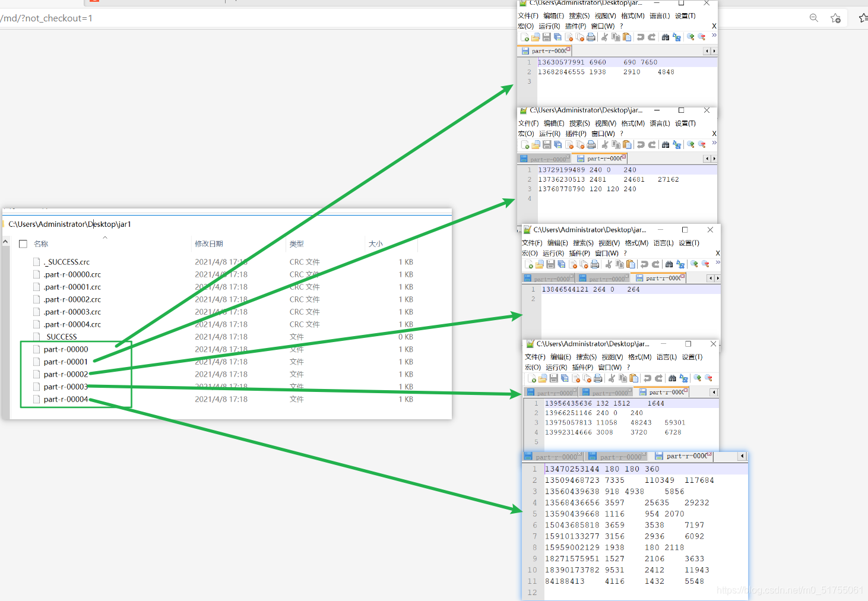868x601 pixels.
Task: Click Close All icon in window showing 13729199489
Action: point(580,144)
